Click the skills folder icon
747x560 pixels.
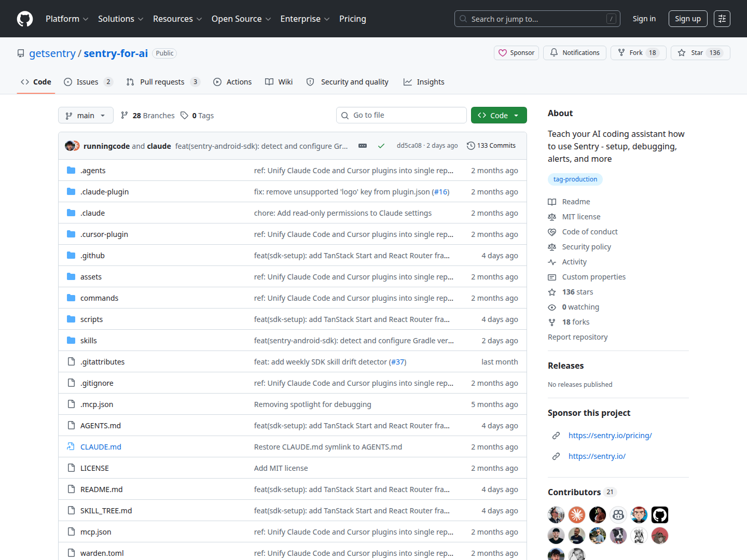pyautogui.click(x=71, y=340)
